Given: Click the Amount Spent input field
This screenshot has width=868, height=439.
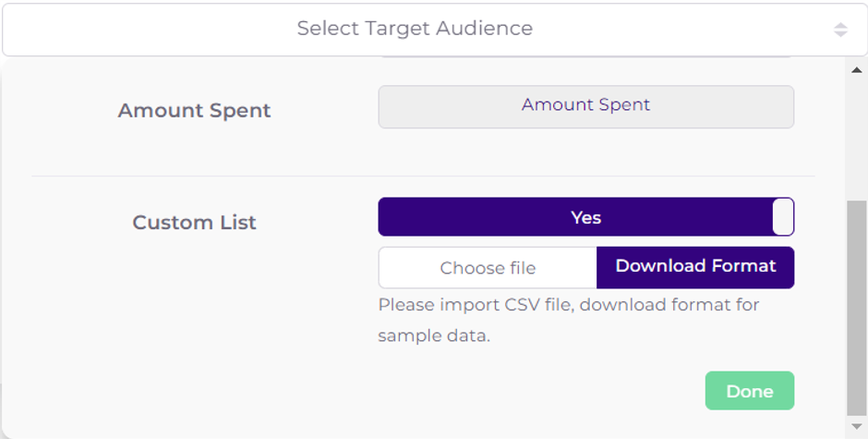Looking at the screenshot, I should pyautogui.click(x=585, y=106).
